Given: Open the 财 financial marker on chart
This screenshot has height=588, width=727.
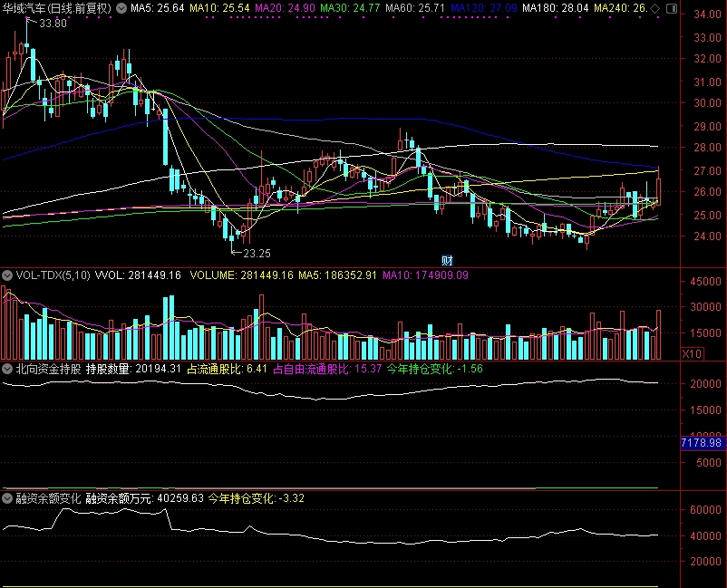Looking at the screenshot, I should point(446,260).
